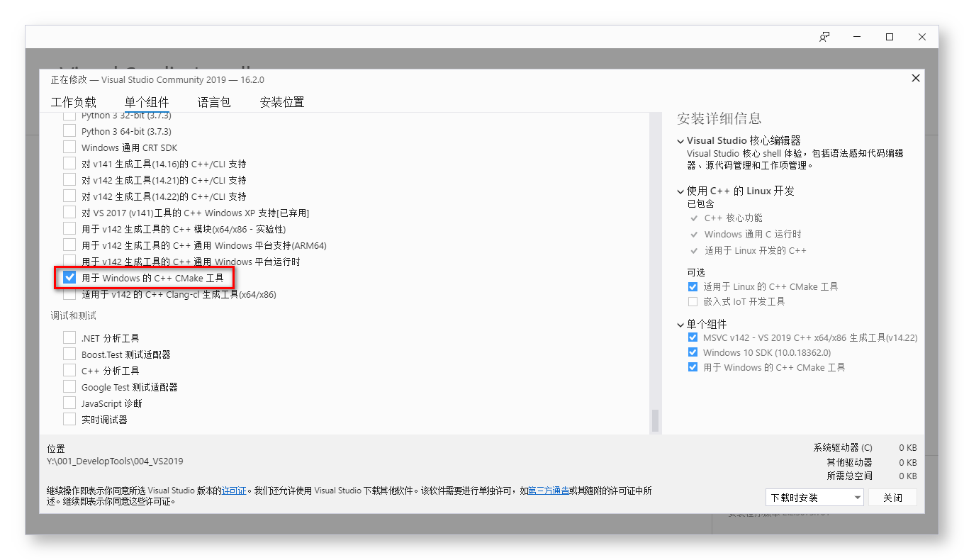Enable the Python 3 64-bit component
This screenshot has width=964, height=560.
pos(69,130)
